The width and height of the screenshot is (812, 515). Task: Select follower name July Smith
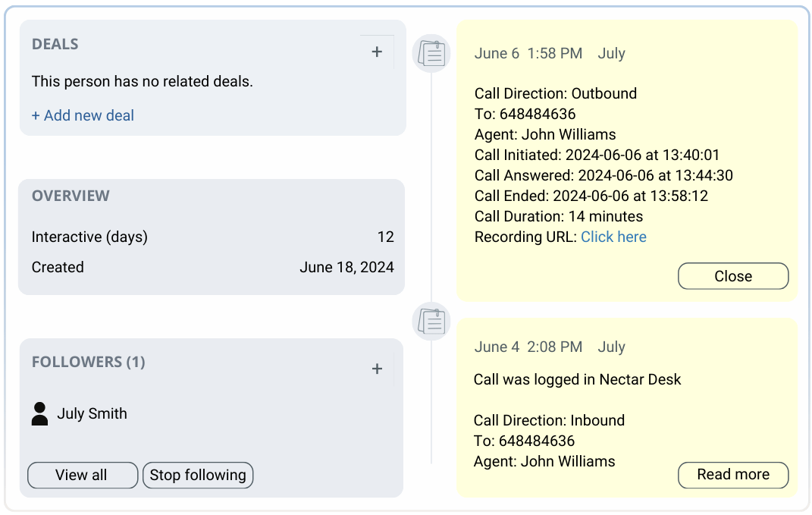(x=92, y=413)
